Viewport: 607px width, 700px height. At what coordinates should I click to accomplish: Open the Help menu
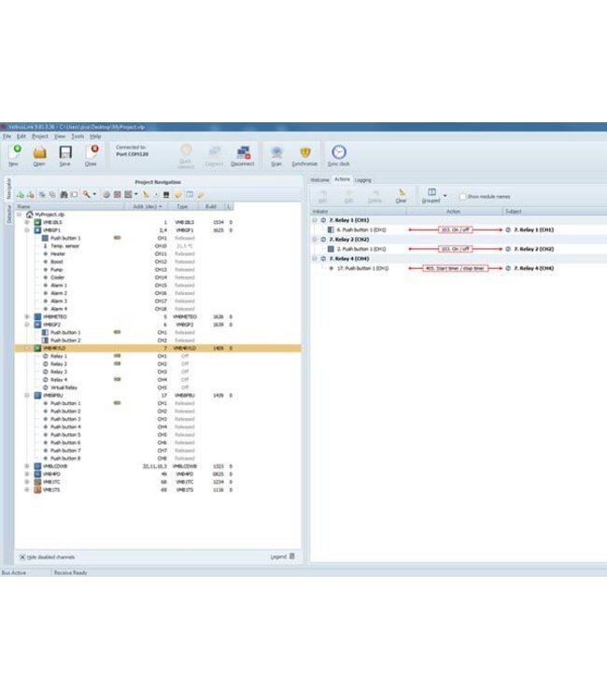pos(95,136)
